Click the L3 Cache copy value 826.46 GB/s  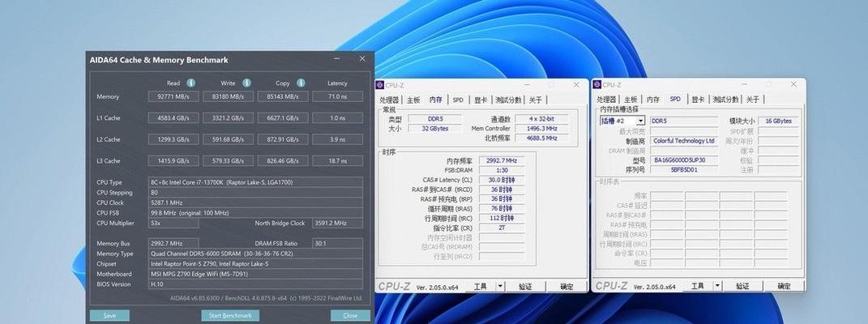(x=283, y=161)
